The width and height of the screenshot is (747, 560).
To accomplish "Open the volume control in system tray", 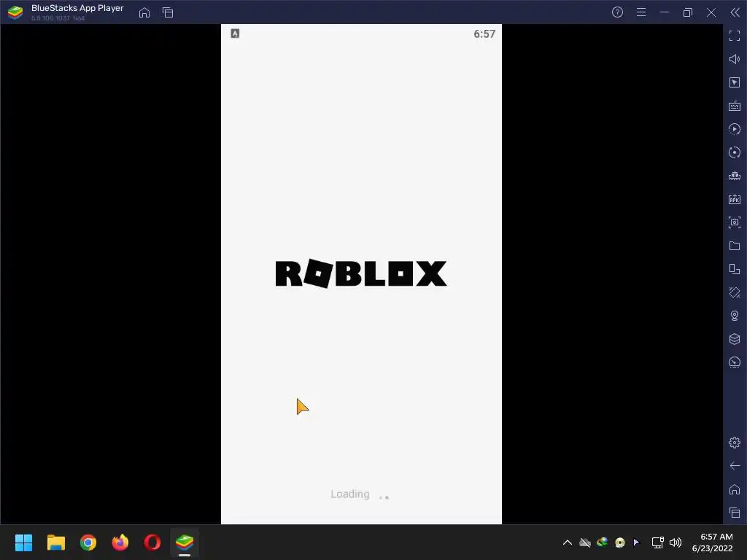I will pyautogui.click(x=675, y=542).
